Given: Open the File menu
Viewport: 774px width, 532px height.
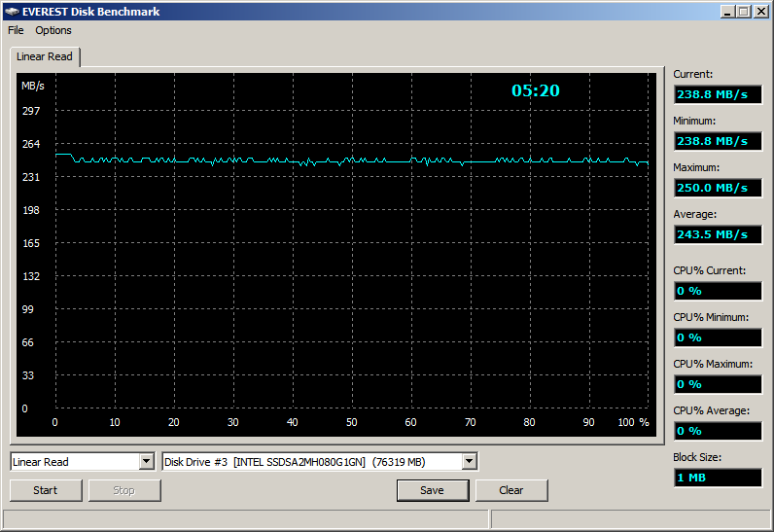Looking at the screenshot, I should point(16,30).
